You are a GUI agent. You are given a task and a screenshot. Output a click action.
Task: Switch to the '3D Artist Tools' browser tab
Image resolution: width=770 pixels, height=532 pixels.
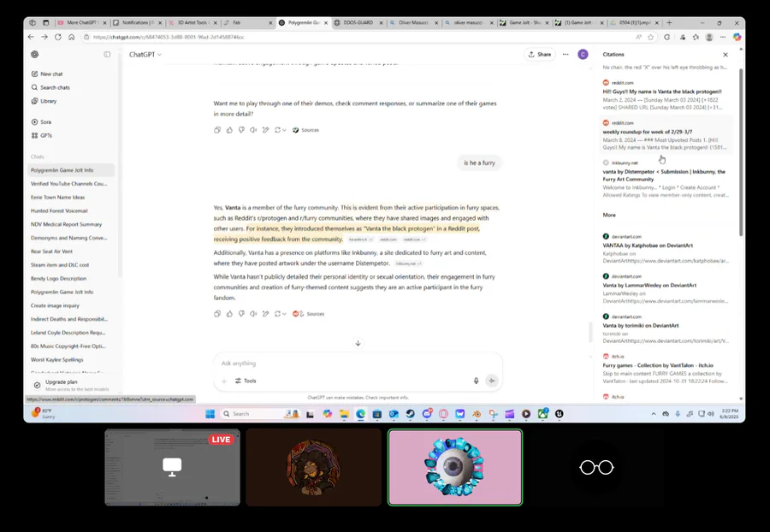click(193, 22)
